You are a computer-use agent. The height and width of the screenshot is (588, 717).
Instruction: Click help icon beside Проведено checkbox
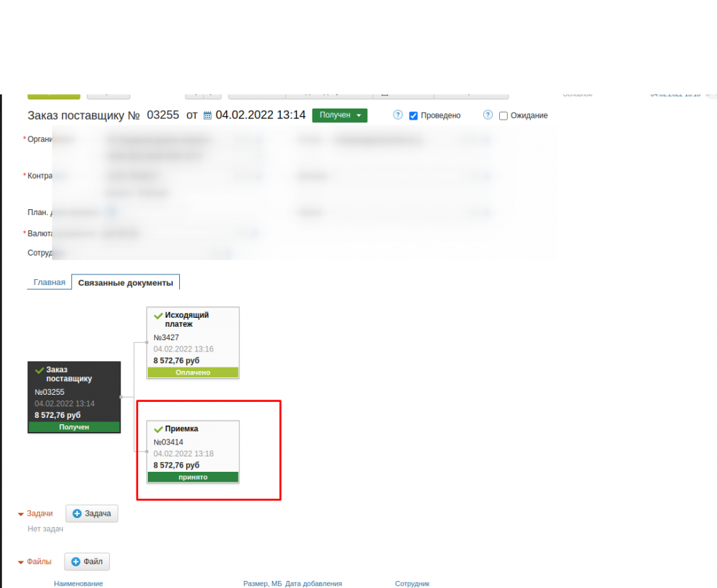pyautogui.click(x=398, y=115)
